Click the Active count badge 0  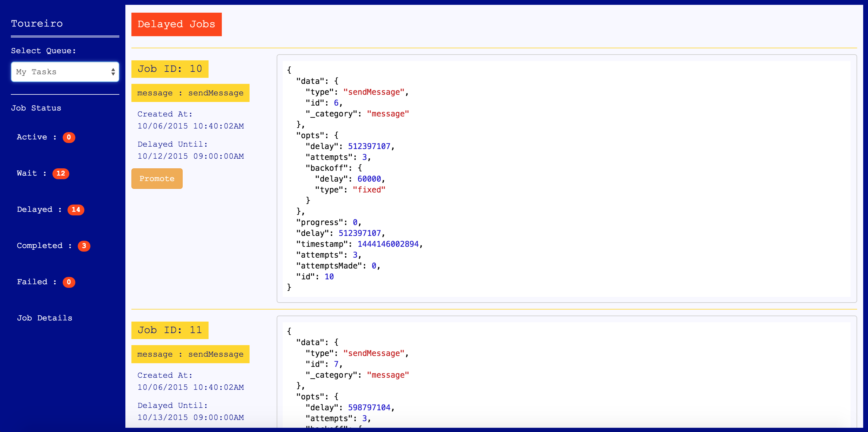(69, 137)
